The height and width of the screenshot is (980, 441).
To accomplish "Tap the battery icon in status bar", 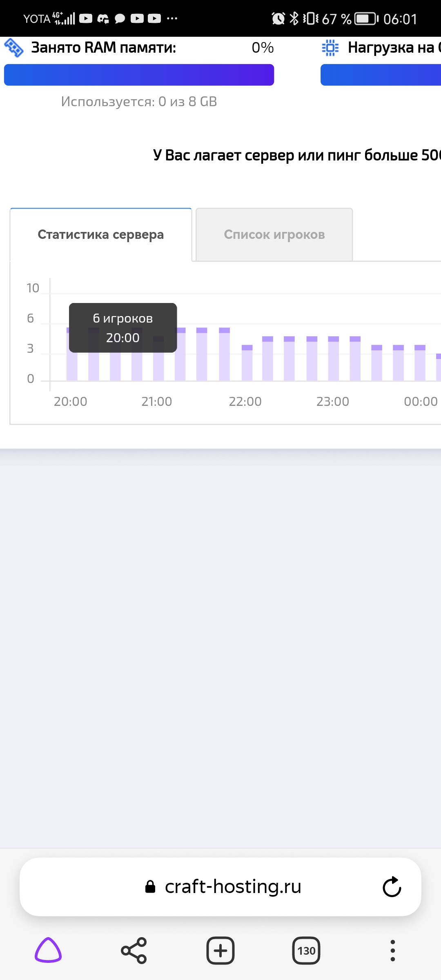I will [366, 19].
